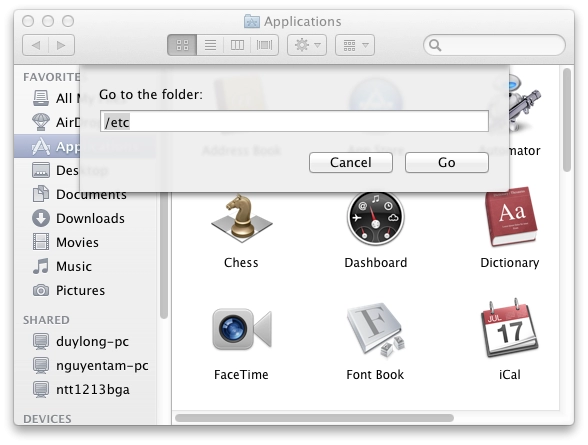Select All My Files icon in sidebar
This screenshot has width=588, height=445.
coord(40,98)
